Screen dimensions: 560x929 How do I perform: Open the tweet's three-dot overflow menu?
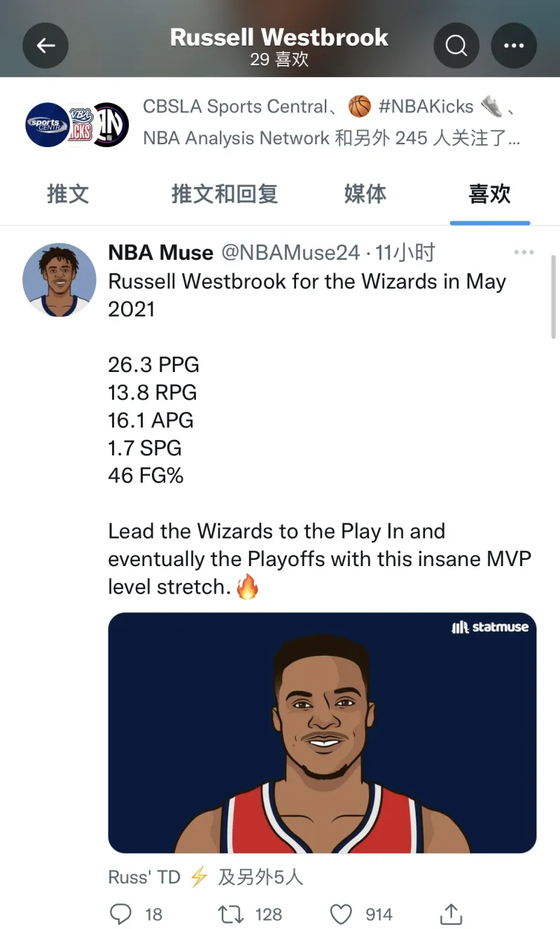524,253
